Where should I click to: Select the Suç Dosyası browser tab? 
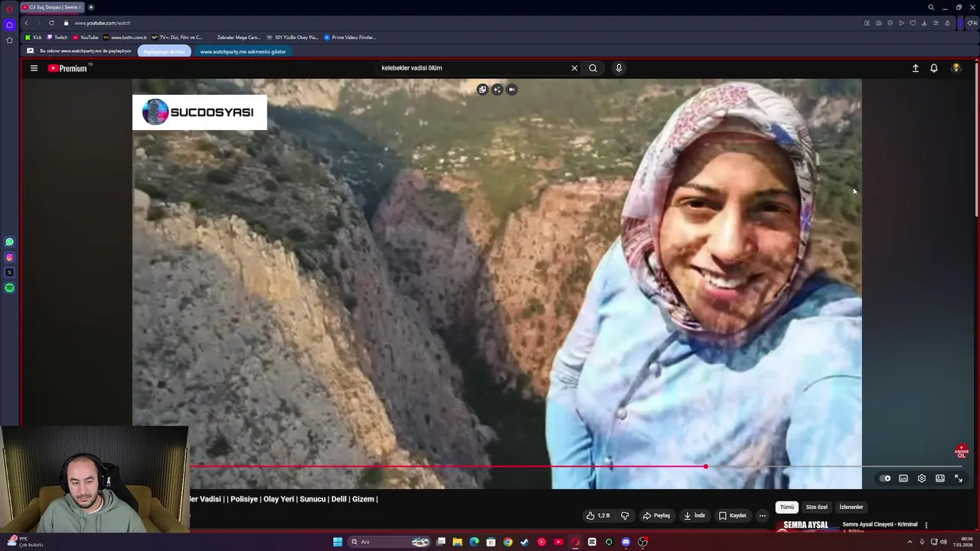point(51,7)
